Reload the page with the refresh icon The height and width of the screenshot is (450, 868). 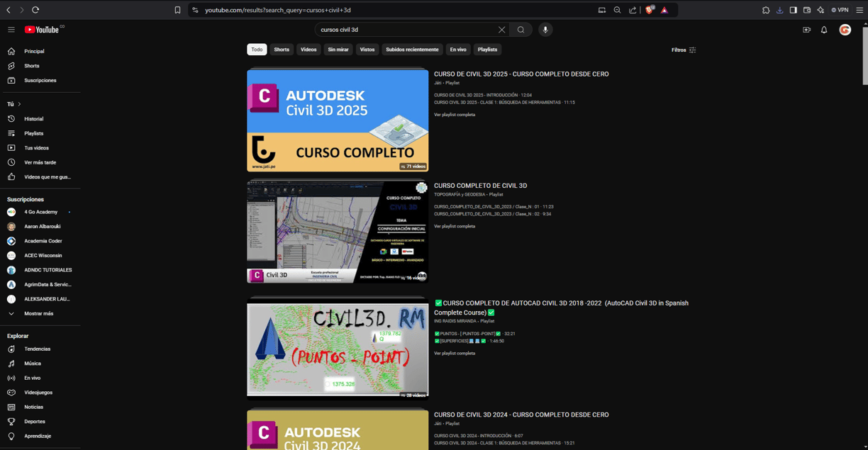[x=35, y=10]
